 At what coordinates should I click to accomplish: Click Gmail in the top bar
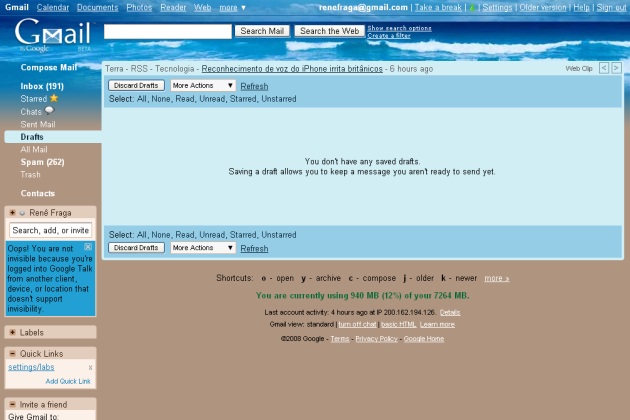tap(17, 7)
